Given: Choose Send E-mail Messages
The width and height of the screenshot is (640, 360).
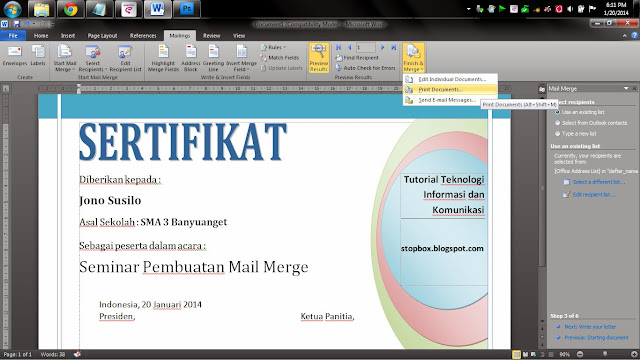Looking at the screenshot, I should [x=450, y=100].
